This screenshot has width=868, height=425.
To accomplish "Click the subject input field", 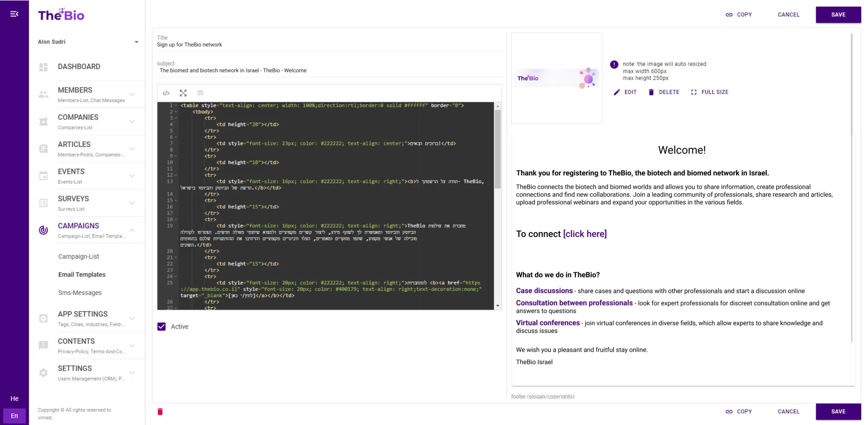I will [329, 70].
